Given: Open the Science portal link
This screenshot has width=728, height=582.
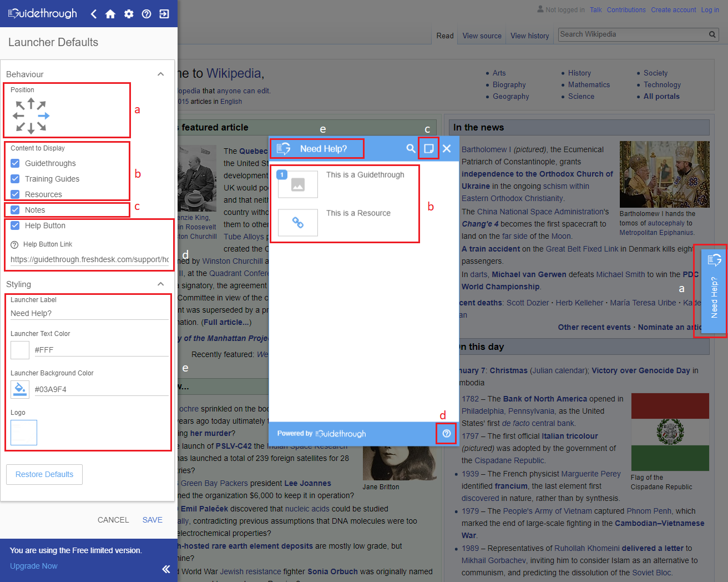Looking at the screenshot, I should 581,96.
